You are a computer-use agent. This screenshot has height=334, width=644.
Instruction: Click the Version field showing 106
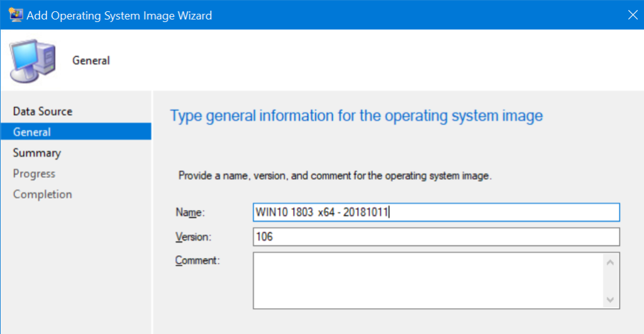pyautogui.click(x=436, y=237)
